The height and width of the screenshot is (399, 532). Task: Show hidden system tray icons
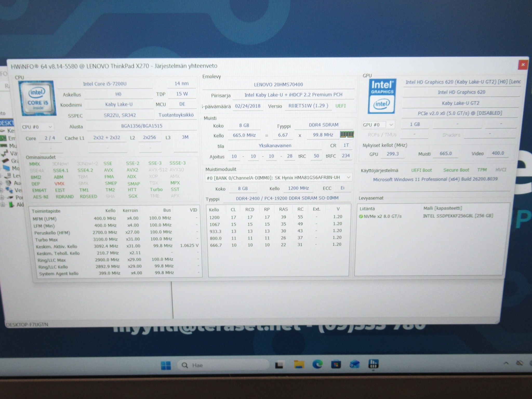[506, 363]
